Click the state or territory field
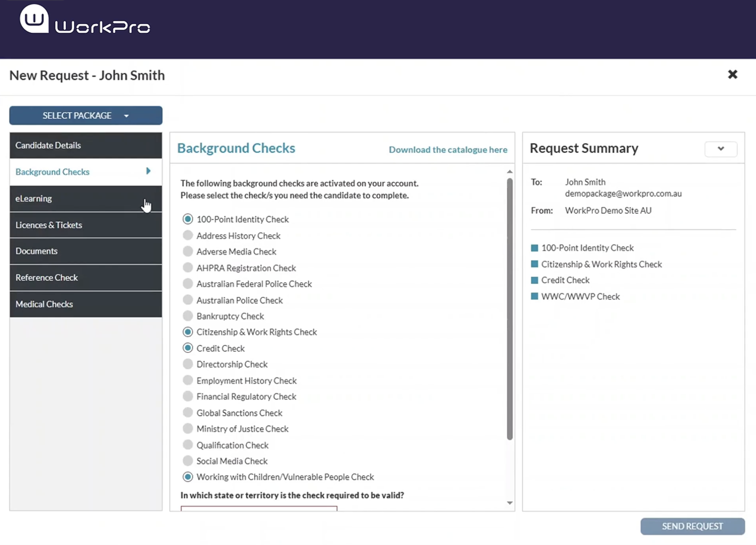 (x=259, y=508)
